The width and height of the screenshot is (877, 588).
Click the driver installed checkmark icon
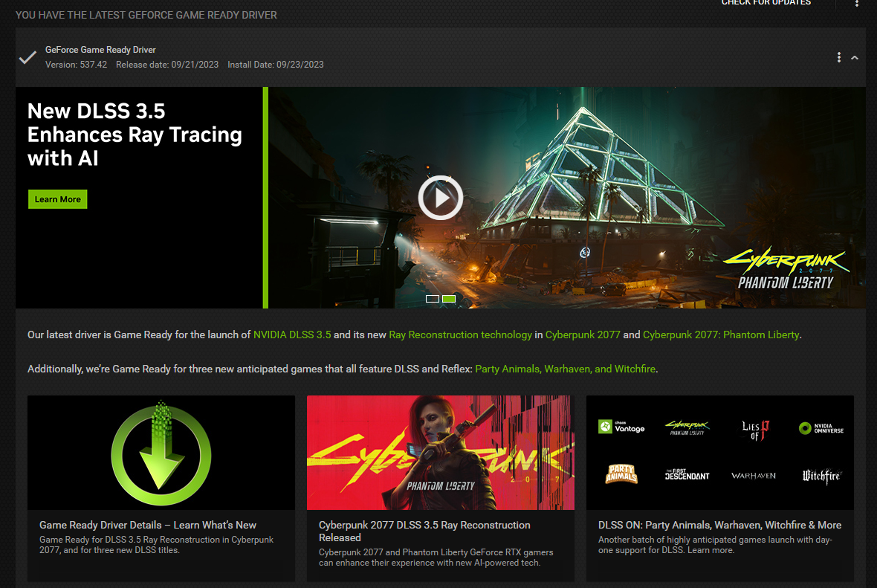(x=27, y=57)
